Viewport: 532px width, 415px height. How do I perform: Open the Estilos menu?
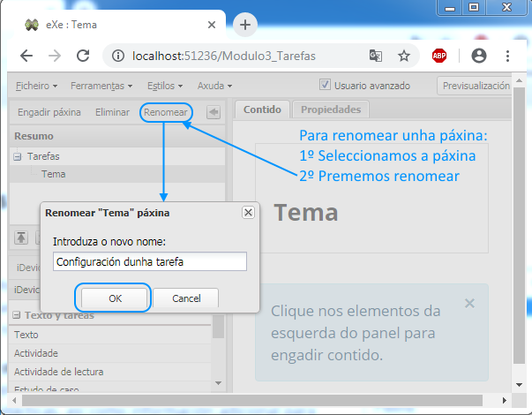coord(165,86)
